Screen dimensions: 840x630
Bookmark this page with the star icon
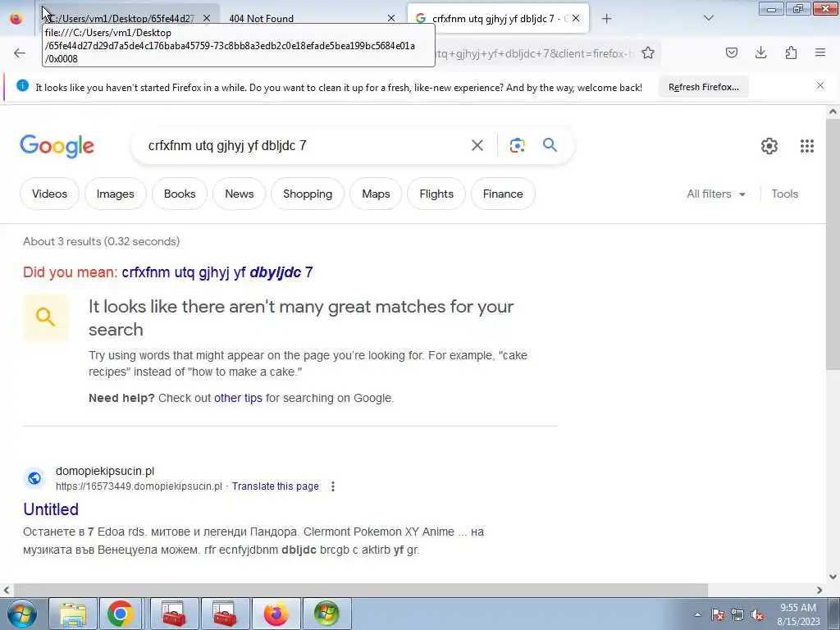click(x=648, y=52)
